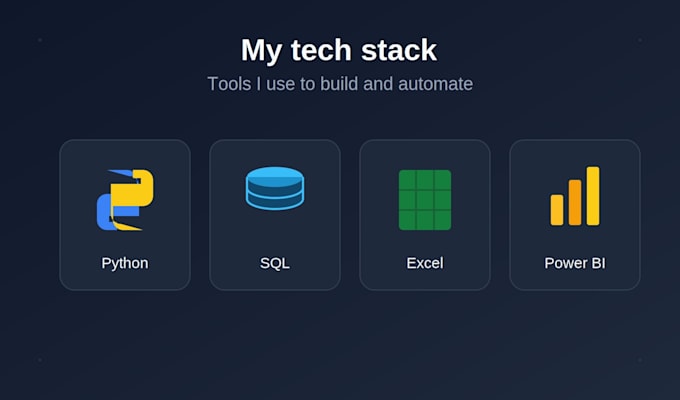Click the SQL database cylinder icon
The width and height of the screenshot is (680, 400).
click(275, 188)
